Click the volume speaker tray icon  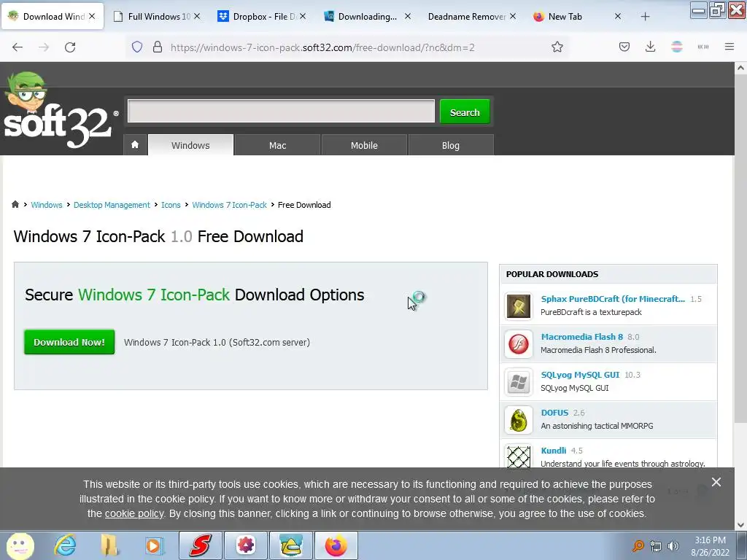(673, 546)
